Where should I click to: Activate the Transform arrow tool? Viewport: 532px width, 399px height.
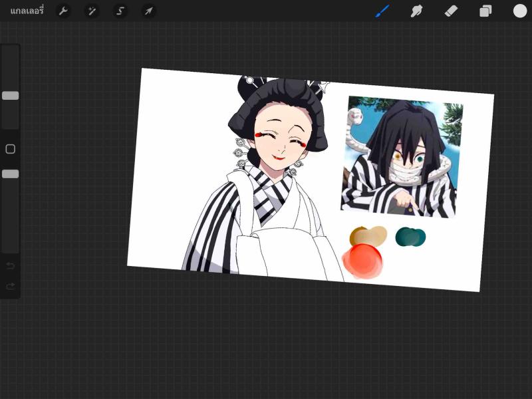pos(148,11)
